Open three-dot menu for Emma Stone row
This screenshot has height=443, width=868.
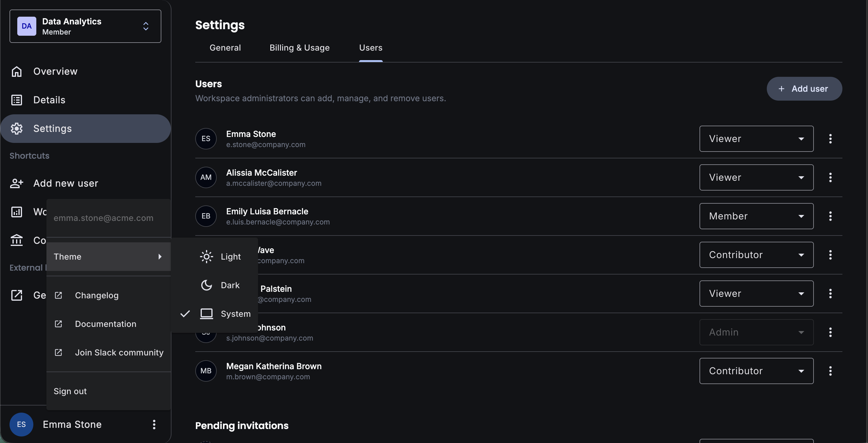(x=830, y=139)
